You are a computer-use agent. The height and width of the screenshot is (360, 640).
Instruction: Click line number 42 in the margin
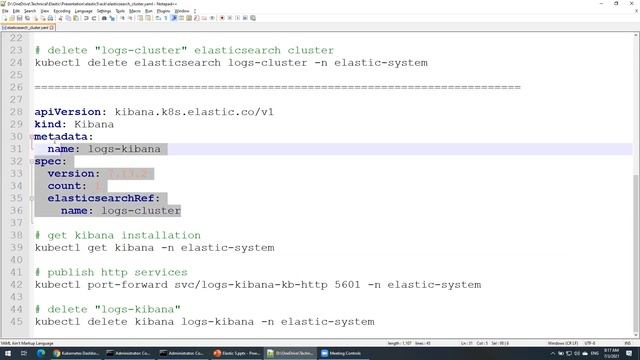click(16, 284)
